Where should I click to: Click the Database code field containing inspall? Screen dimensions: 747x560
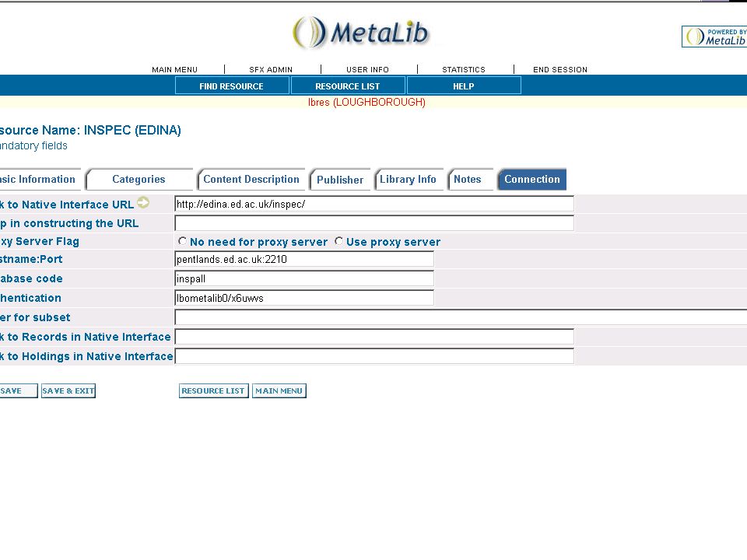(x=304, y=278)
